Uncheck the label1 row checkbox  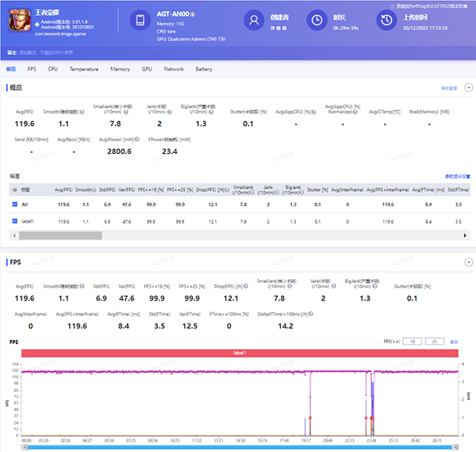pyautogui.click(x=16, y=221)
